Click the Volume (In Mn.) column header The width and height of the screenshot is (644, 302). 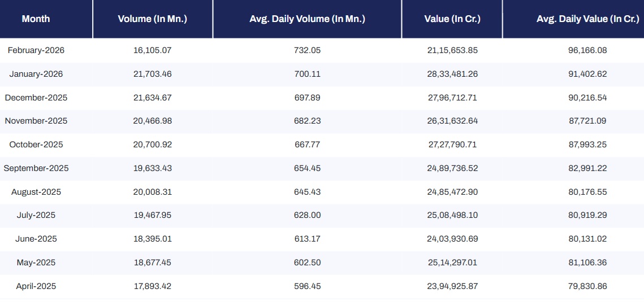tap(152, 19)
